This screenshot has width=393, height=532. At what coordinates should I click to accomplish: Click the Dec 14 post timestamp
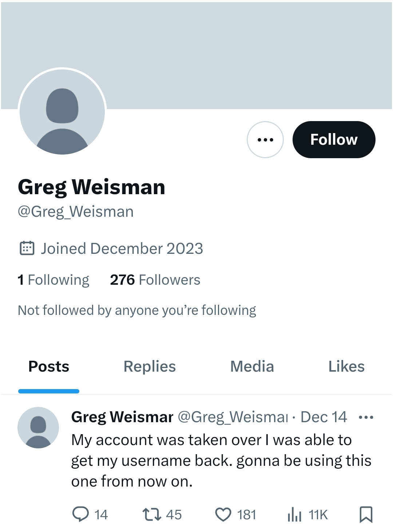[x=323, y=417]
